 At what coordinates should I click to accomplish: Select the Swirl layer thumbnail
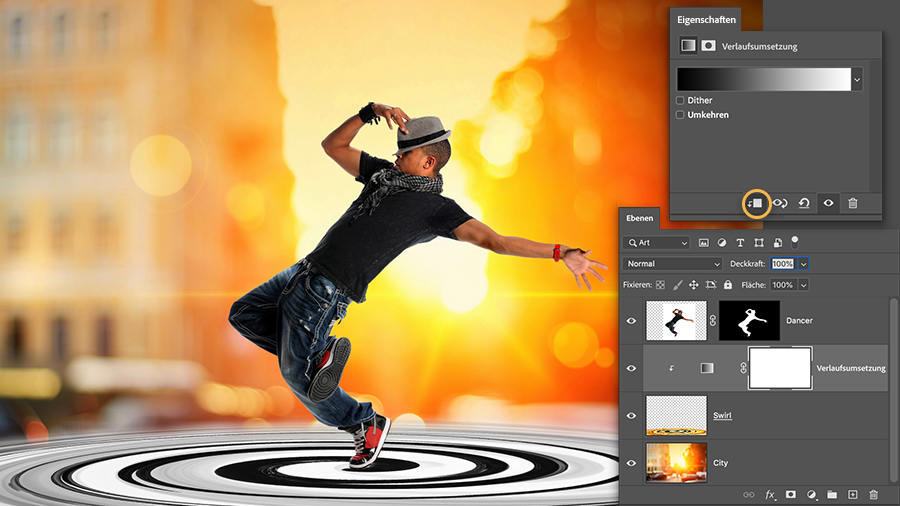[x=676, y=415]
